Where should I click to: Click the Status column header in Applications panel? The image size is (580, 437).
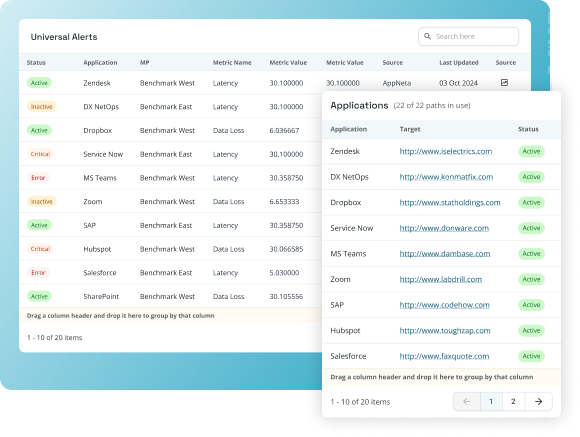(x=528, y=129)
